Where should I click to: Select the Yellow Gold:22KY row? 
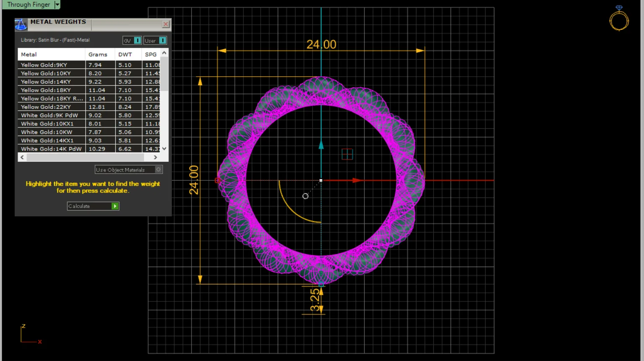[89, 107]
